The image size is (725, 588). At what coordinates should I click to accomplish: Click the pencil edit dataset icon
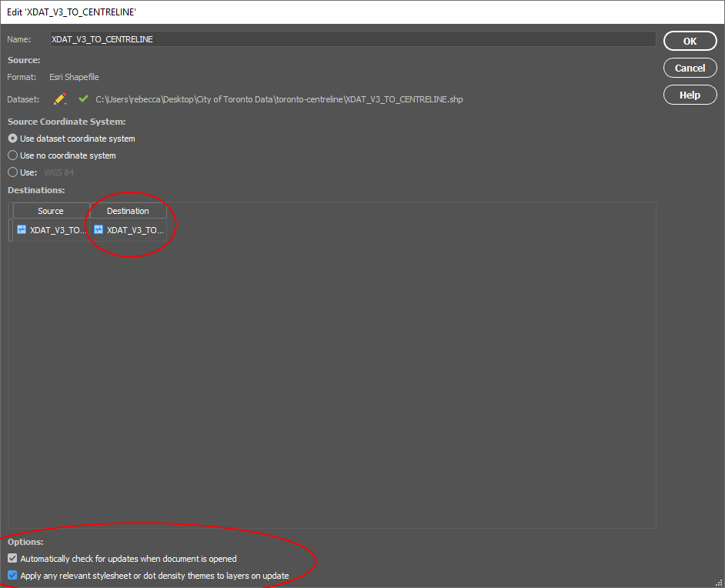click(60, 99)
